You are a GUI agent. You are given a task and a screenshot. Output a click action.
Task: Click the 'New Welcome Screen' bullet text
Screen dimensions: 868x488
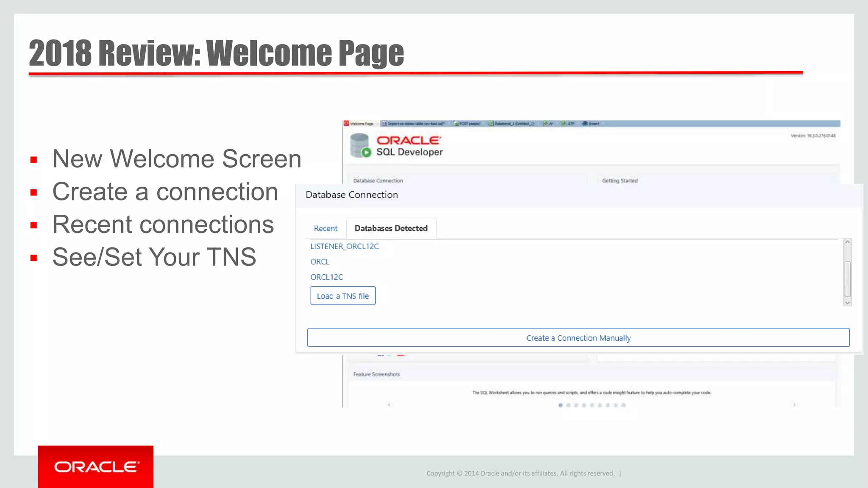[177, 159]
